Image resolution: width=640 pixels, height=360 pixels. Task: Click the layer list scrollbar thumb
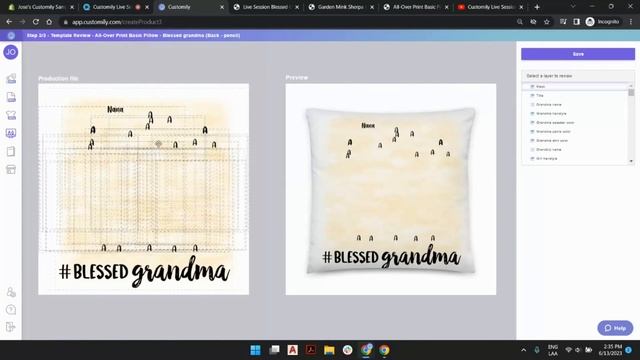[631, 93]
